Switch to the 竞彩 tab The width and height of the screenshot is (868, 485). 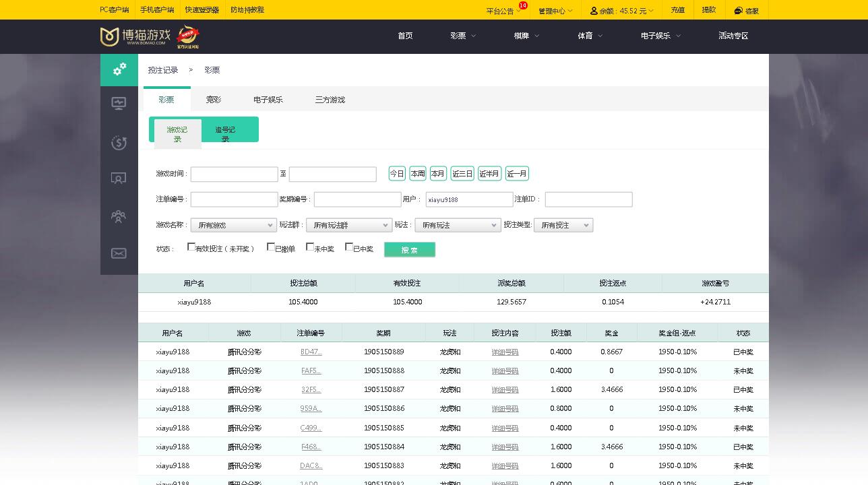[x=213, y=99]
